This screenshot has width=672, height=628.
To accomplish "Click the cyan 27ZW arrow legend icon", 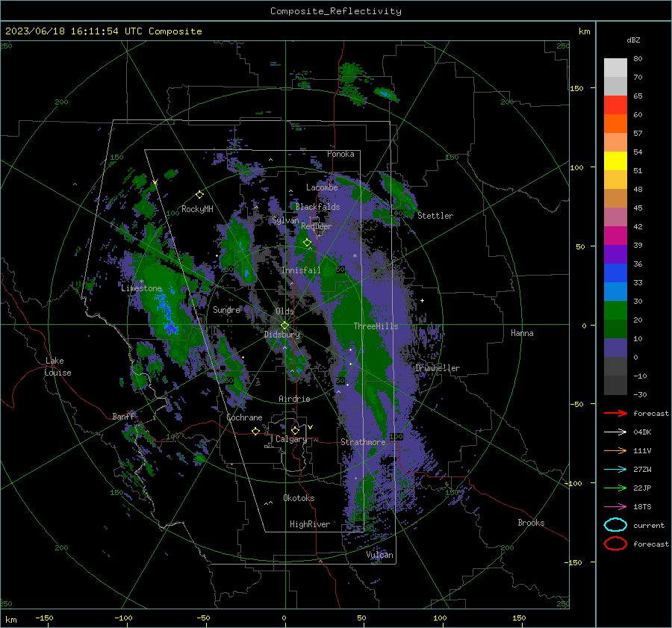I will point(615,470).
